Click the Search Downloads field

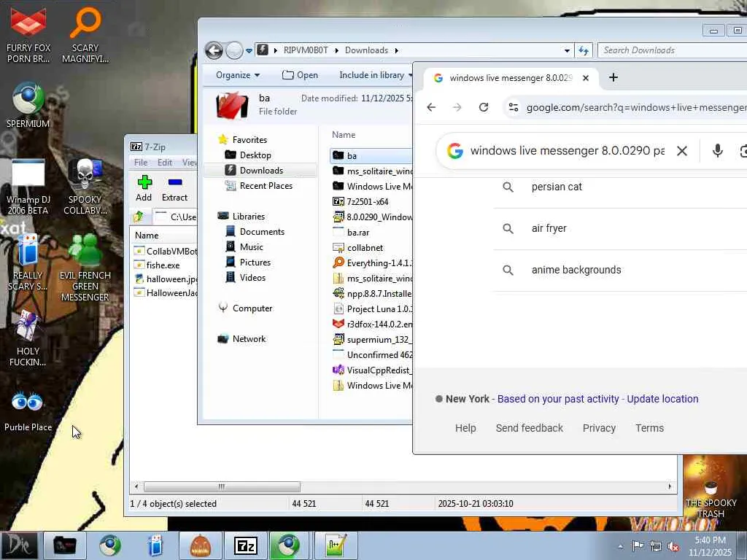(672, 50)
